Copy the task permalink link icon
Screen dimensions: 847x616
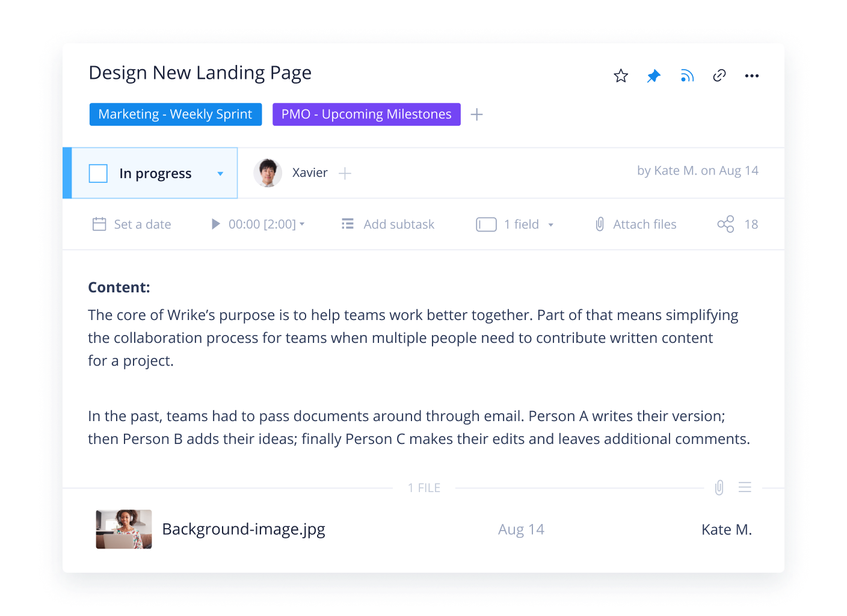tap(719, 76)
